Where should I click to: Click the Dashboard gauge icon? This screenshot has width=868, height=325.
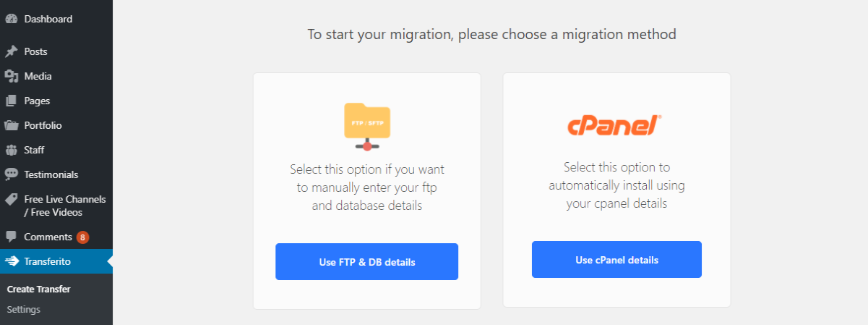pos(12,20)
